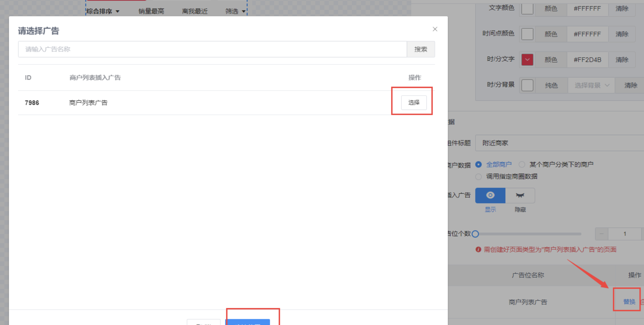Click the 请输入广告名称 search field
The height and width of the screenshot is (325, 644).
point(212,49)
